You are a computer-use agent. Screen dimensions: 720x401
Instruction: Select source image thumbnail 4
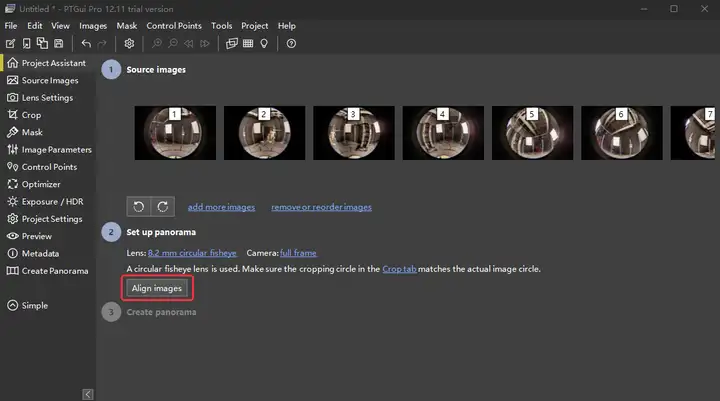[x=443, y=133]
